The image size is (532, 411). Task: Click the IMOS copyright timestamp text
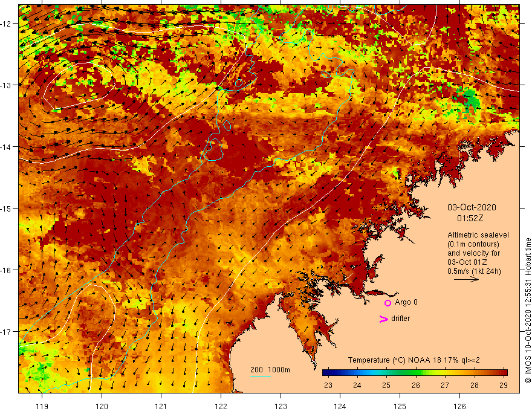pyautogui.click(x=528, y=310)
